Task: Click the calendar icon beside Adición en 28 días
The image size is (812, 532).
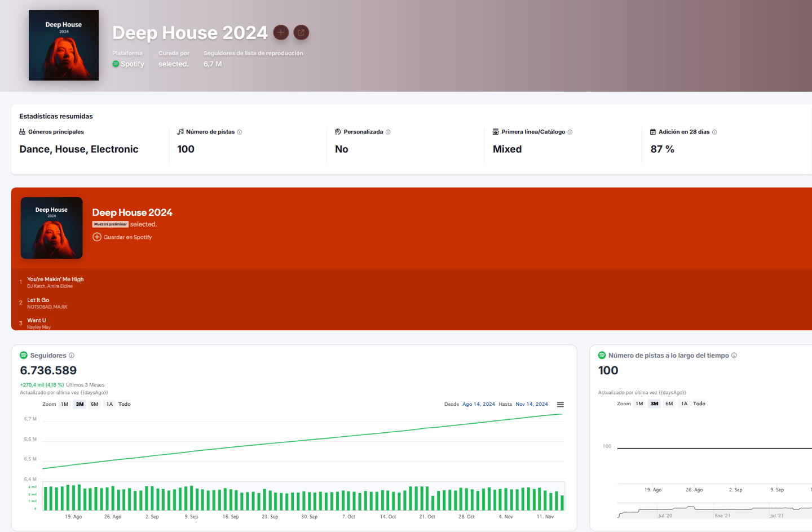Action: point(653,132)
